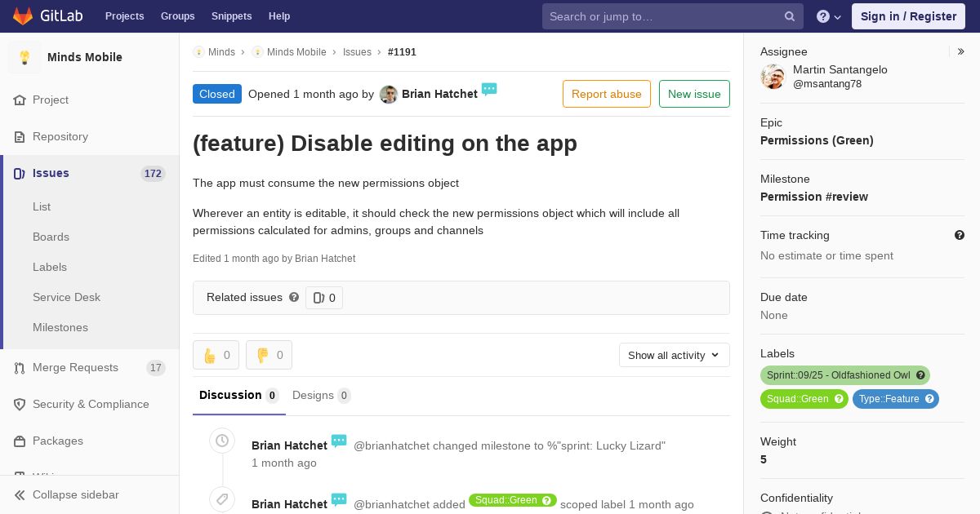Viewport: 980px width, 514px height.
Task: Click the Squad::Green label help icon
Action: (x=839, y=399)
